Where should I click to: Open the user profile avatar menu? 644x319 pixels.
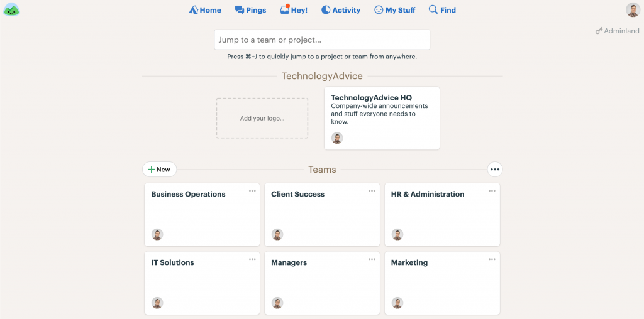[x=633, y=10]
